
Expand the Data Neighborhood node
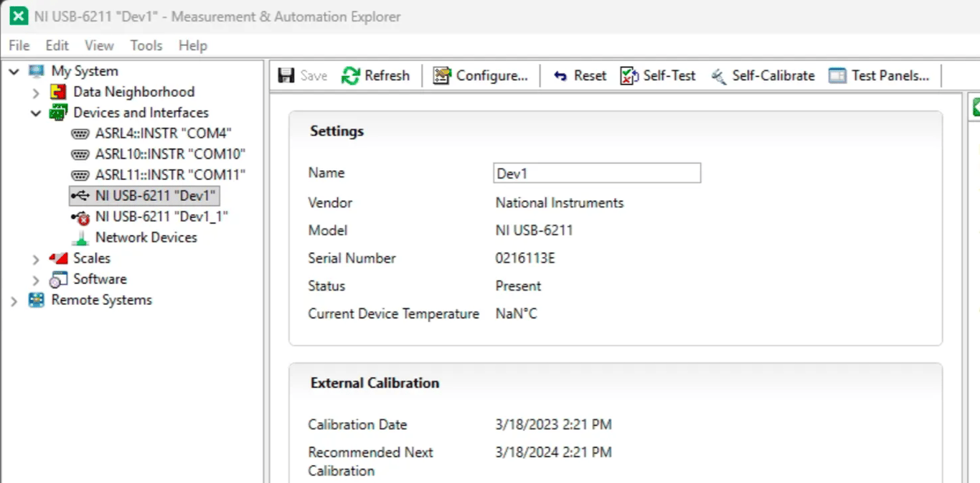[x=36, y=93]
